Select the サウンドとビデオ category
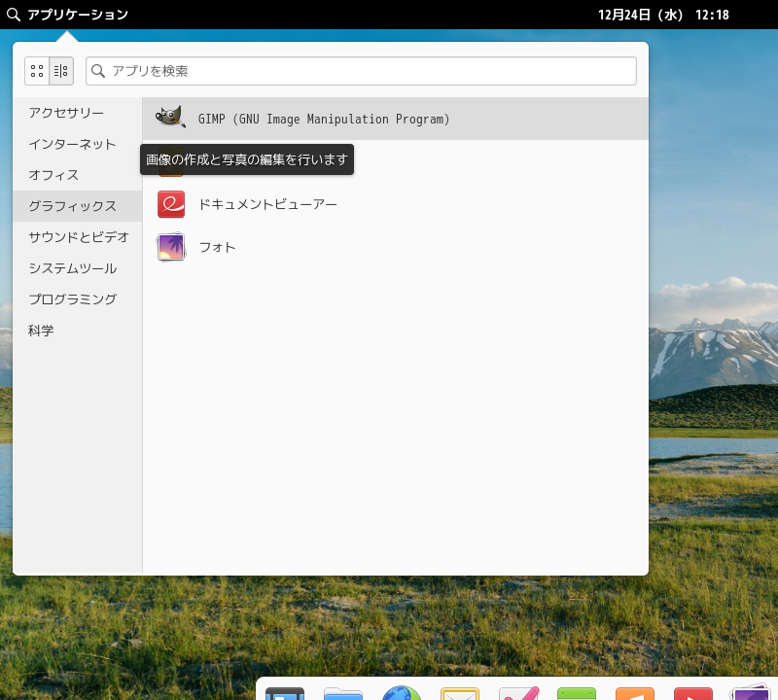Image resolution: width=778 pixels, height=700 pixels. click(78, 237)
